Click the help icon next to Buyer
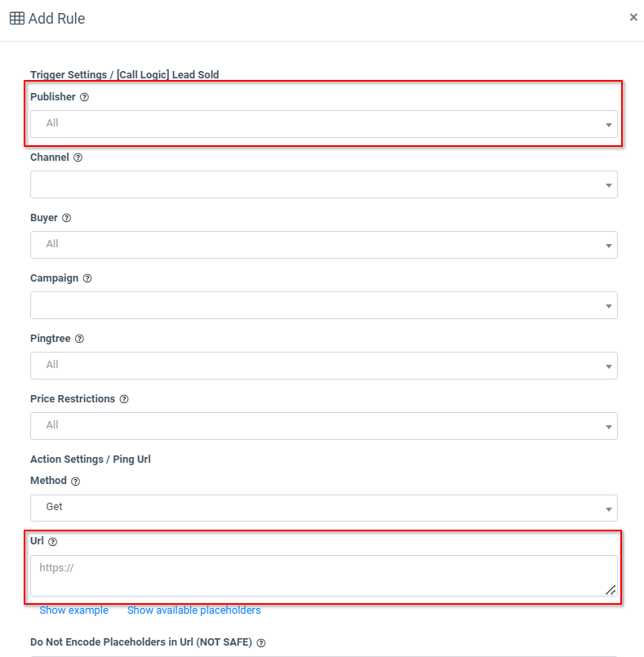Image resolution: width=644 pixels, height=657 pixels. [x=67, y=218]
